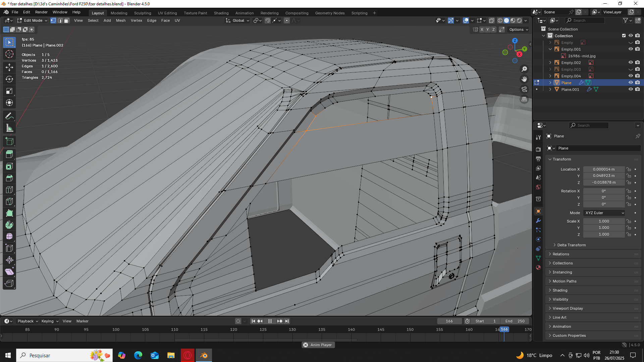The height and width of the screenshot is (362, 644).
Task: Pause the animation playback
Action: click(270, 321)
